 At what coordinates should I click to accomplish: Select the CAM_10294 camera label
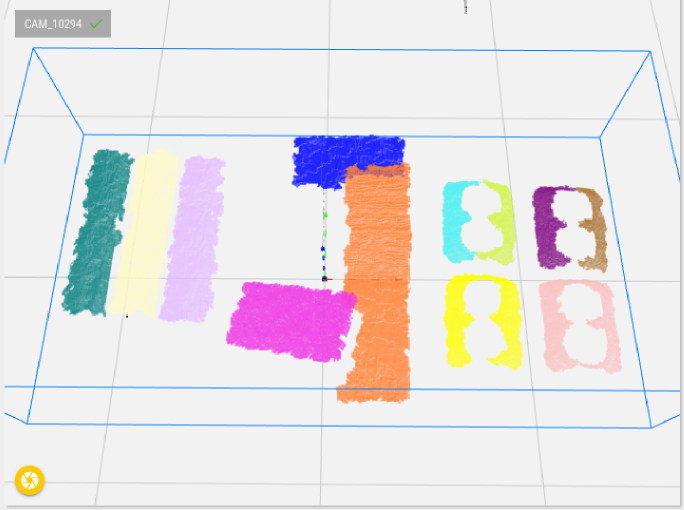pos(52,24)
